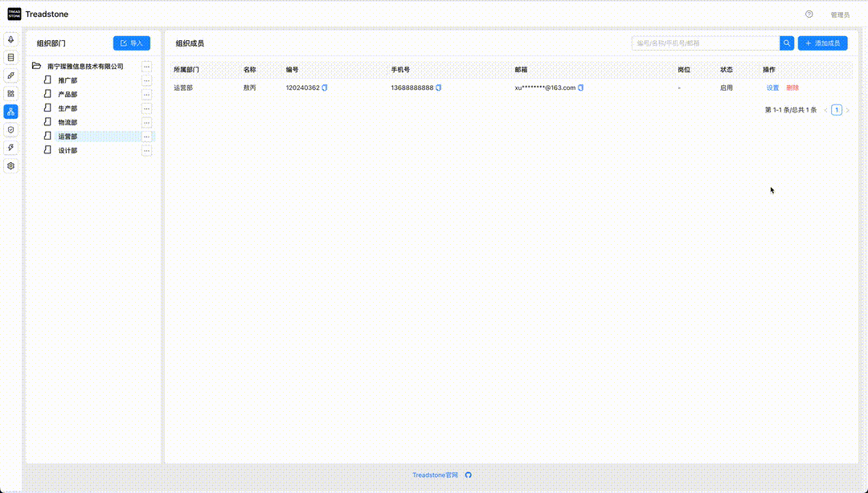868x493 pixels.
Task: Open the help question mark icon
Action: coord(809,14)
